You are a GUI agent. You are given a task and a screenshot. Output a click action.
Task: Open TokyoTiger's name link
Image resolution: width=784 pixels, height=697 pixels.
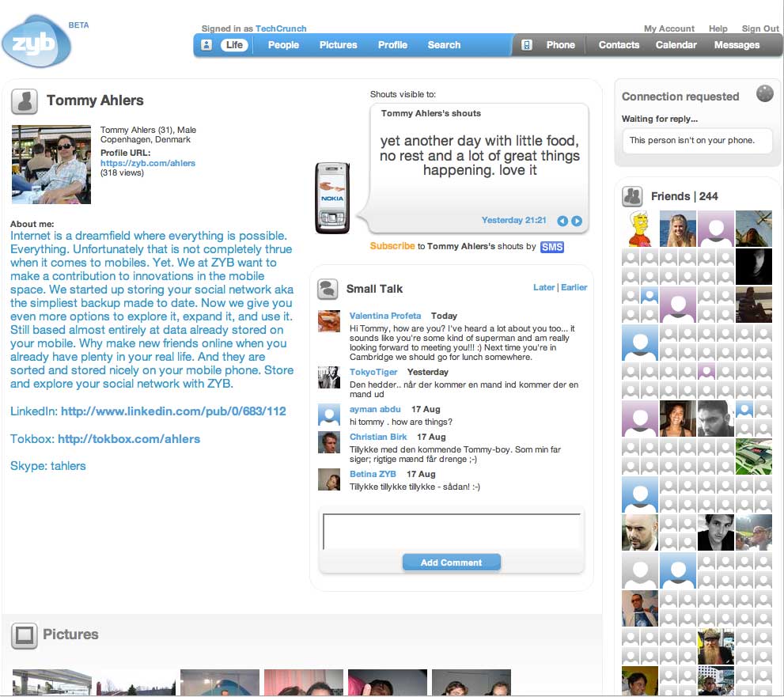coord(373,372)
